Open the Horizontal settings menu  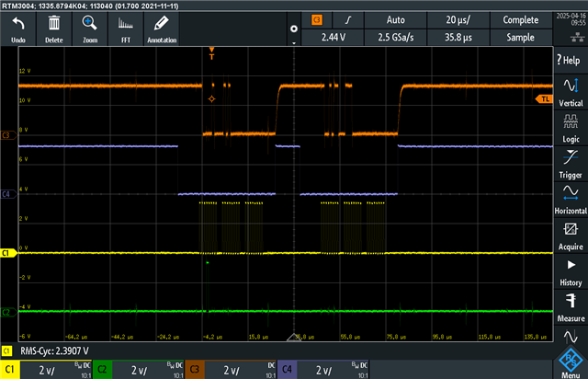571,200
